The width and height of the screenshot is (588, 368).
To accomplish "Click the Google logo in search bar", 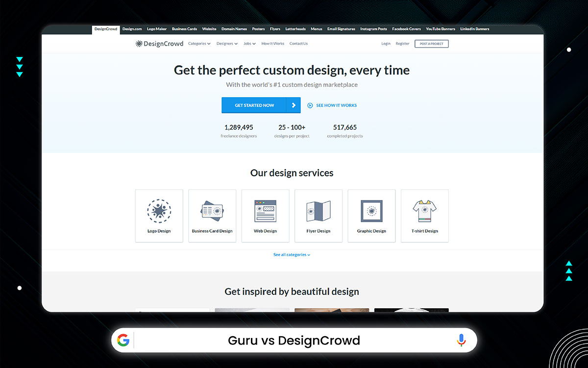I will click(123, 340).
